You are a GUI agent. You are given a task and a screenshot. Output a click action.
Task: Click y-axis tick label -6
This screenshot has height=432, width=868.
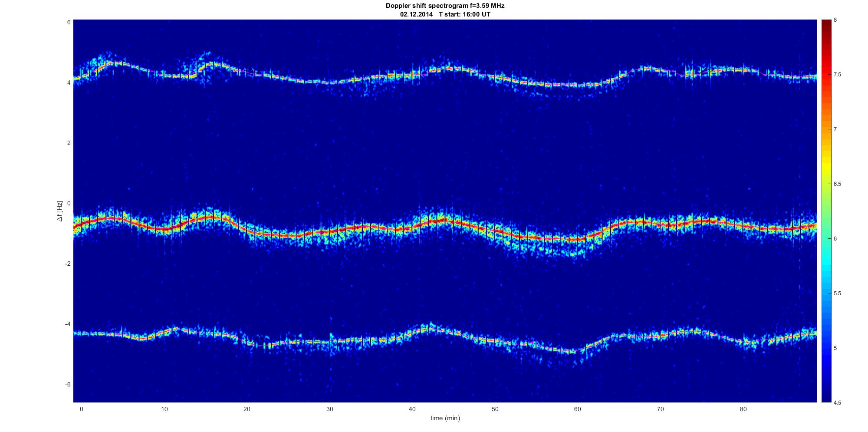tap(67, 384)
